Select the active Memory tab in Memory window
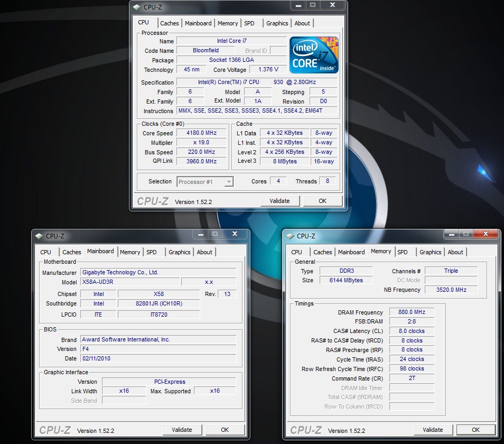This screenshot has height=444, width=504. 381,251
